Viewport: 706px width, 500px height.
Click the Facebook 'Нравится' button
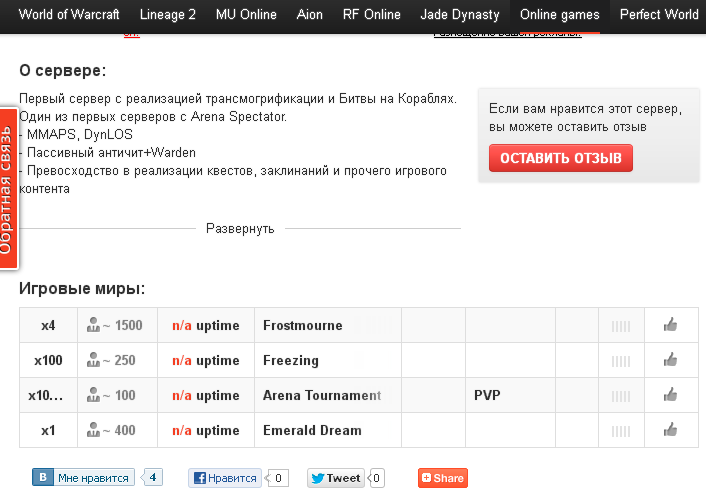tap(225, 478)
